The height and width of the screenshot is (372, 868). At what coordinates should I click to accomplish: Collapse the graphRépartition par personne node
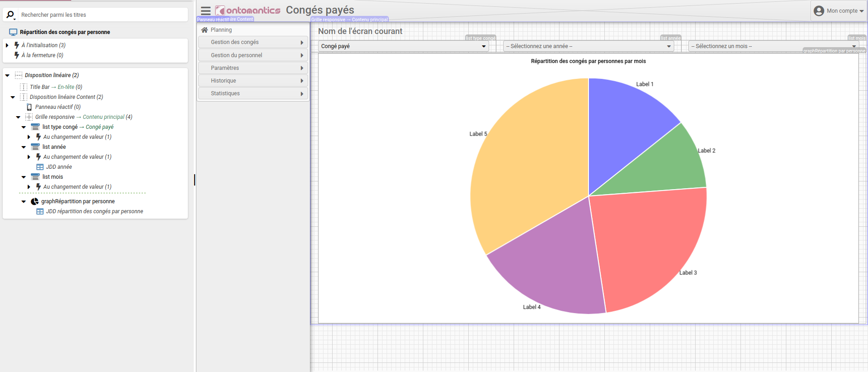pyautogui.click(x=24, y=201)
